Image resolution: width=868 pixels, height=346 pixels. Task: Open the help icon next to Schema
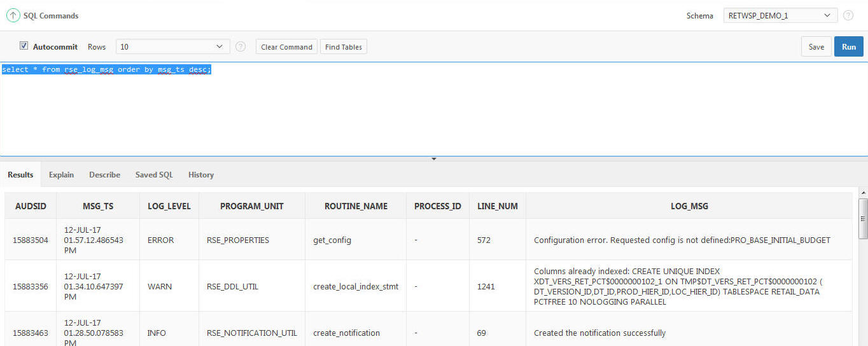pos(848,15)
